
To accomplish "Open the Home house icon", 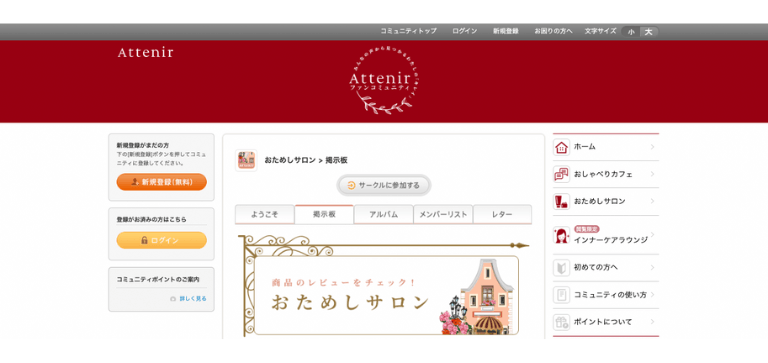I will click(561, 147).
